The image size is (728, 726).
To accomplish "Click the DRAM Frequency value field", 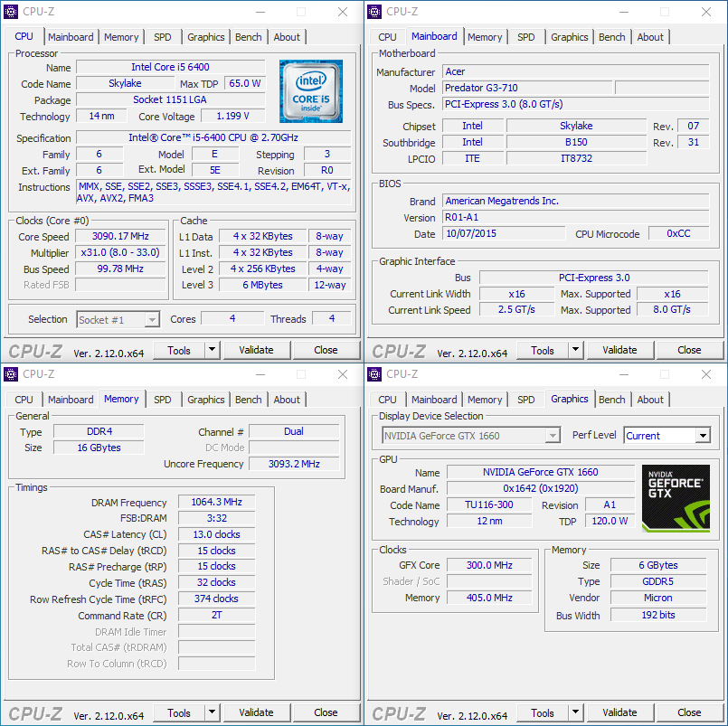I will (x=216, y=503).
